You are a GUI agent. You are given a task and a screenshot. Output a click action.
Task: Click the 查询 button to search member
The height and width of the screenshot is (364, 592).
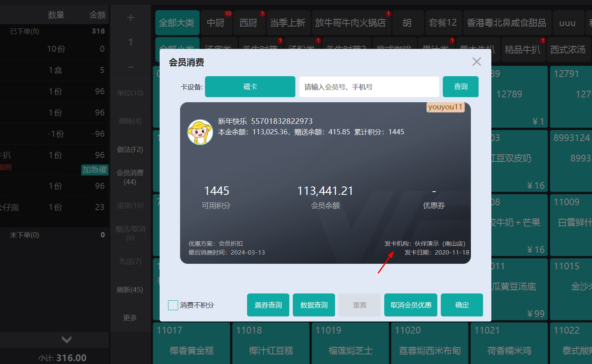(460, 87)
